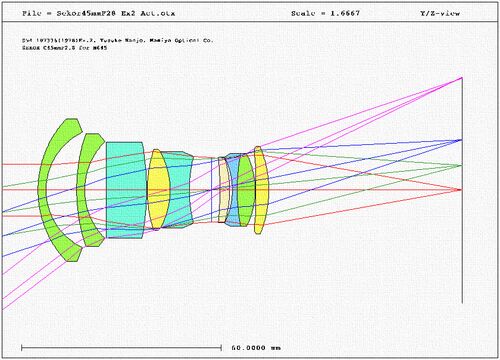
Task: Click the file name label in the header
Action: 99,13
